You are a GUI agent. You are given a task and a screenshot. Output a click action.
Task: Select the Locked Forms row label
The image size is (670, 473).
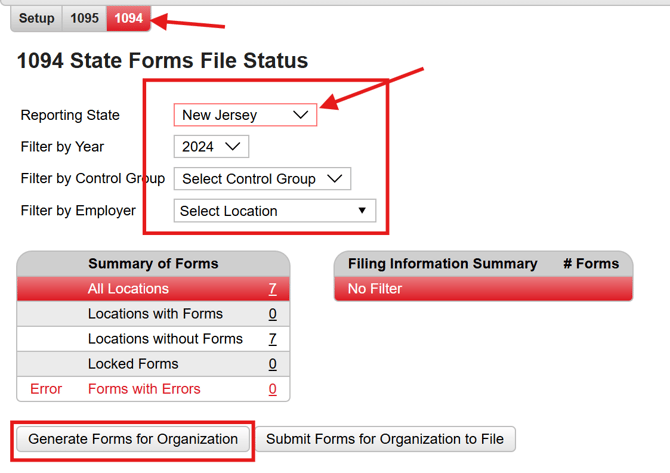(x=133, y=364)
